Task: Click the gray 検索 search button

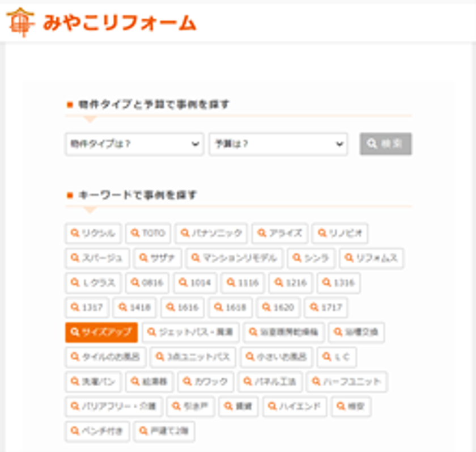Action: pyautogui.click(x=385, y=143)
